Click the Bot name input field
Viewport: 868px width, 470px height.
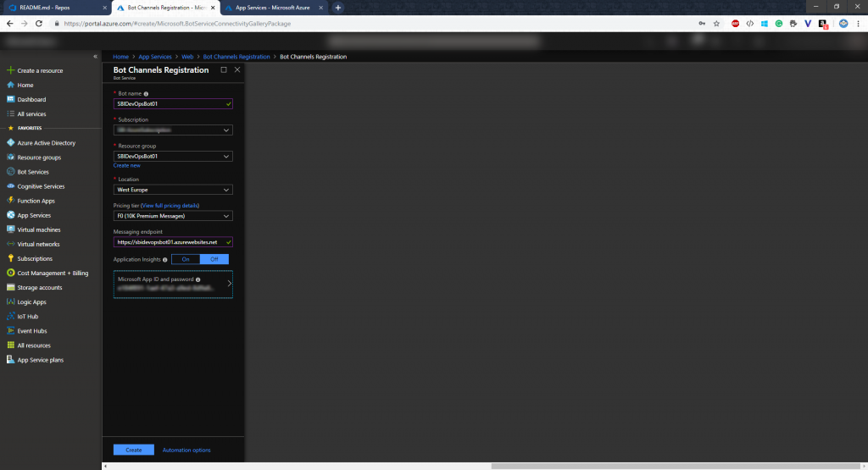tap(173, 104)
